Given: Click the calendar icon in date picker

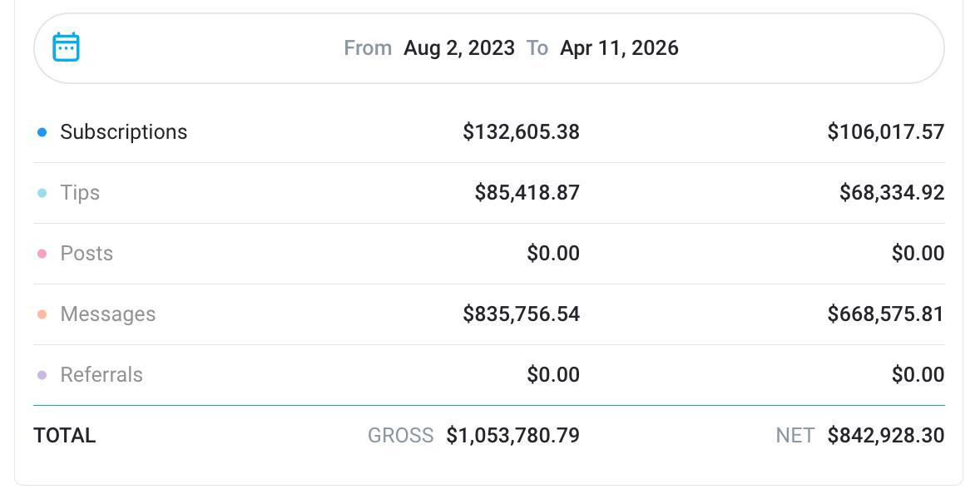Looking at the screenshot, I should click(x=66, y=47).
